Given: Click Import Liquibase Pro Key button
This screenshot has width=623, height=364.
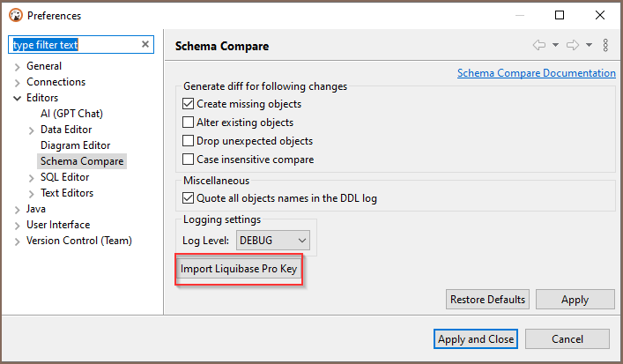Looking at the screenshot, I should coord(239,269).
